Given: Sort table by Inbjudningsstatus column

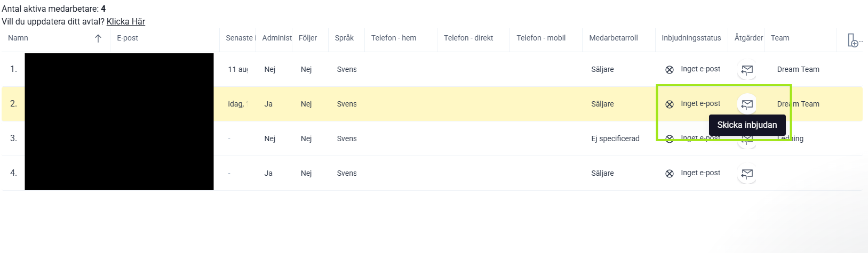Looking at the screenshot, I should tap(691, 38).
